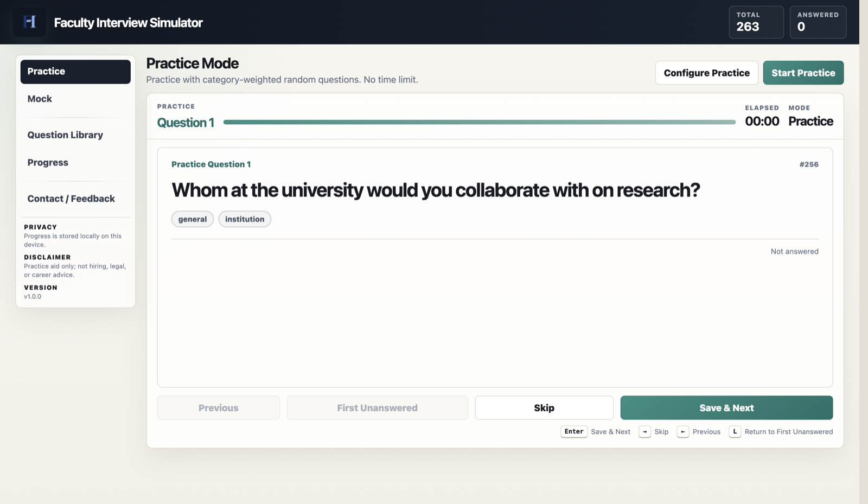Skip the current question
The image size is (868, 504).
[544, 408]
